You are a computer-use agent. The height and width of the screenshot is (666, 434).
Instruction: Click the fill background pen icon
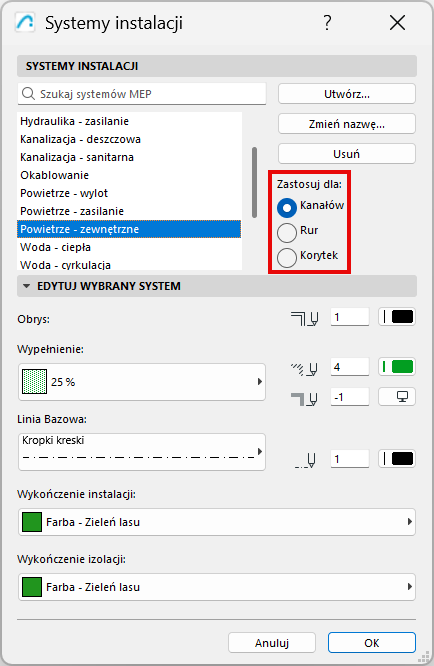click(x=304, y=398)
